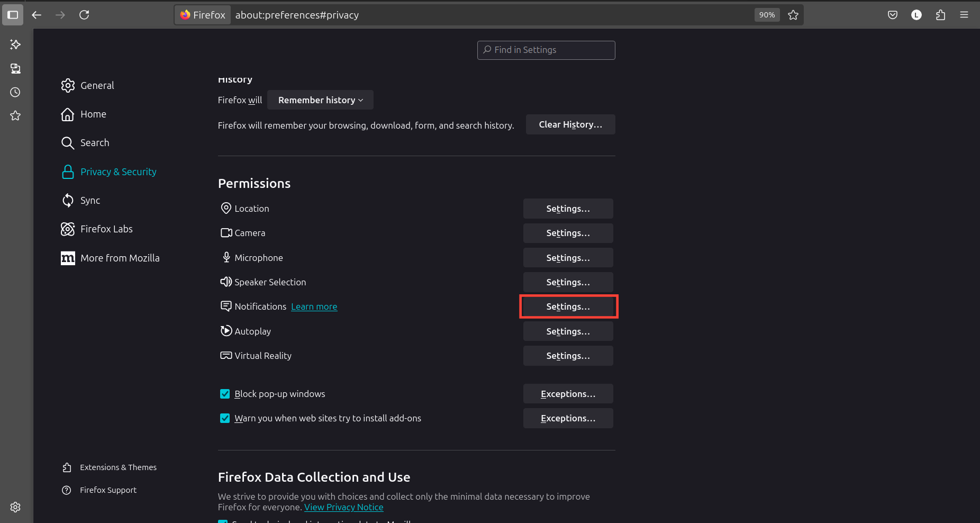The height and width of the screenshot is (523, 980).
Task: Open the Extensions puzzle icon in toolbar
Action: (x=940, y=15)
